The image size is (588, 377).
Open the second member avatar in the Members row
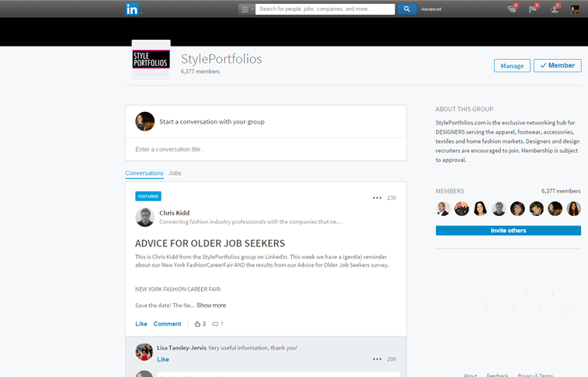tap(461, 209)
